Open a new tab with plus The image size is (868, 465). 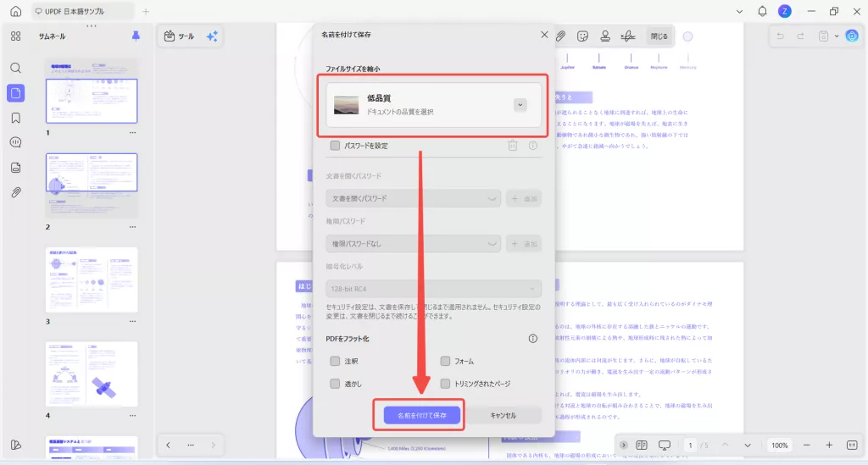(x=146, y=11)
